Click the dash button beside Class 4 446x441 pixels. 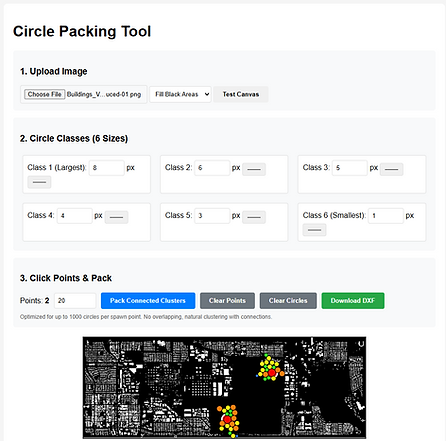click(x=116, y=217)
